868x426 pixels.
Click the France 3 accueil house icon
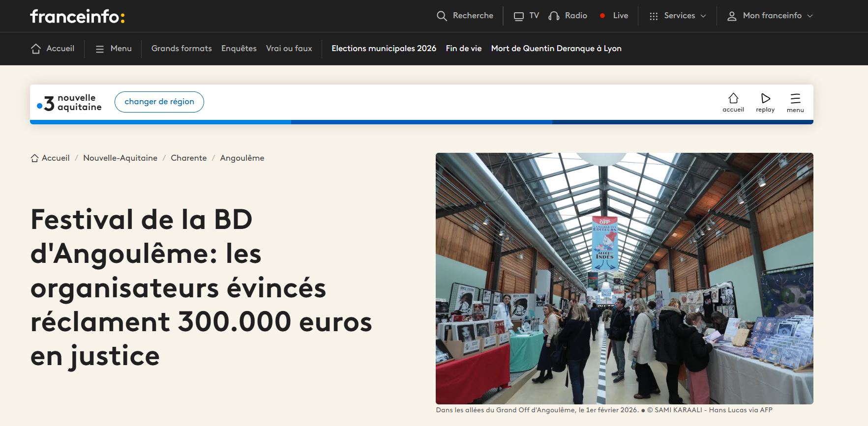click(733, 98)
